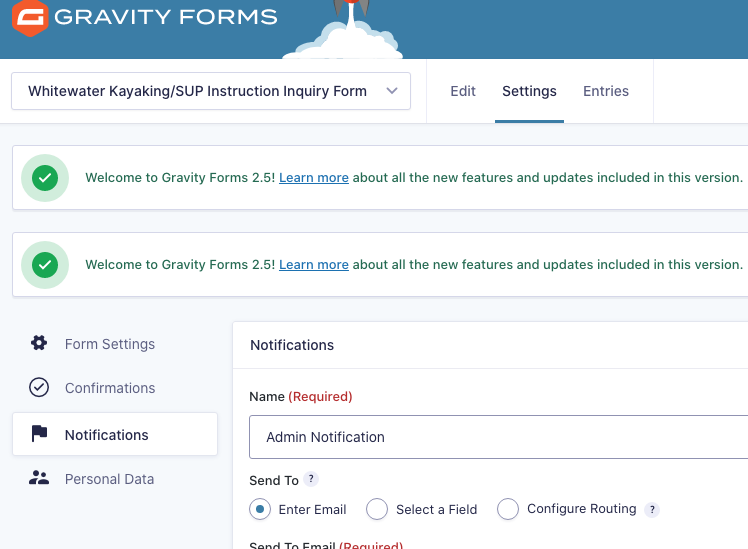This screenshot has width=748, height=549.
Task: Choose the Configure Routing radio option
Action: click(x=508, y=509)
